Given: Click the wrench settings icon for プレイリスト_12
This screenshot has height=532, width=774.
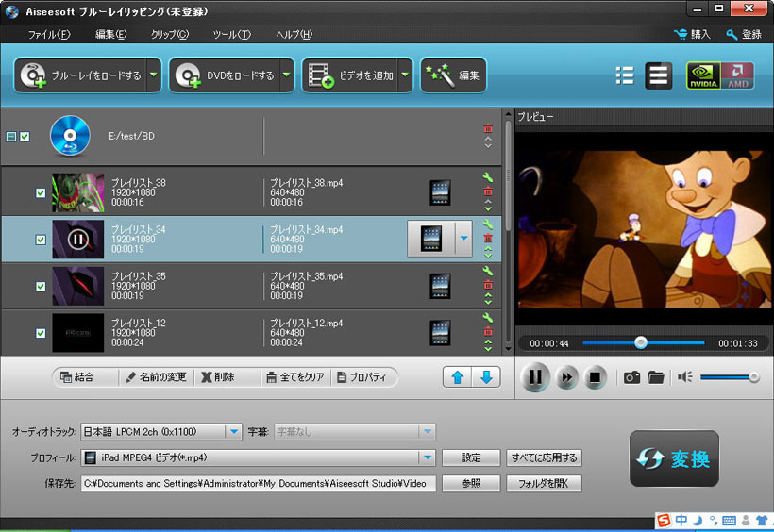Looking at the screenshot, I should tap(488, 317).
